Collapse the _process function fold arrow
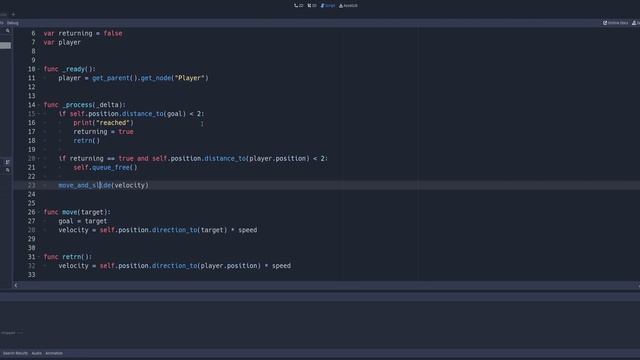The width and height of the screenshot is (640, 360). click(x=39, y=105)
